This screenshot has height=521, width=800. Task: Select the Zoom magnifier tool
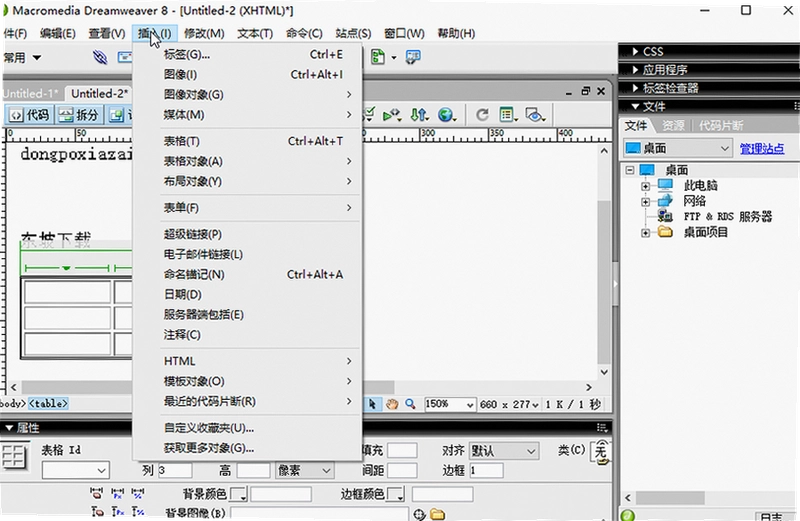click(410, 404)
